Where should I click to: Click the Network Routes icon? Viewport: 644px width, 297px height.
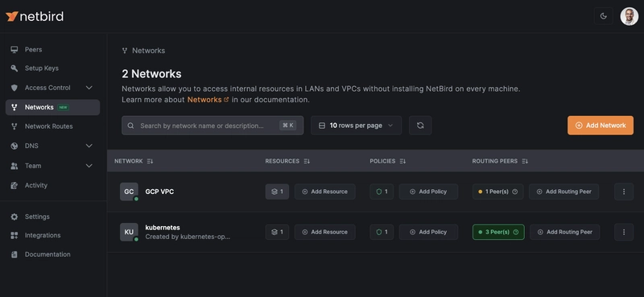click(14, 126)
